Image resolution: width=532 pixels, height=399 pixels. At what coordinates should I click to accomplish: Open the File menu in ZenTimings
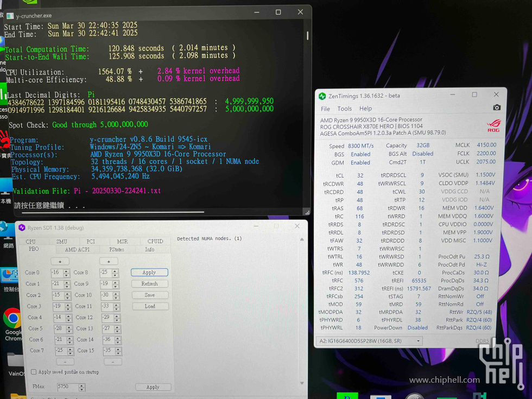[x=325, y=109]
